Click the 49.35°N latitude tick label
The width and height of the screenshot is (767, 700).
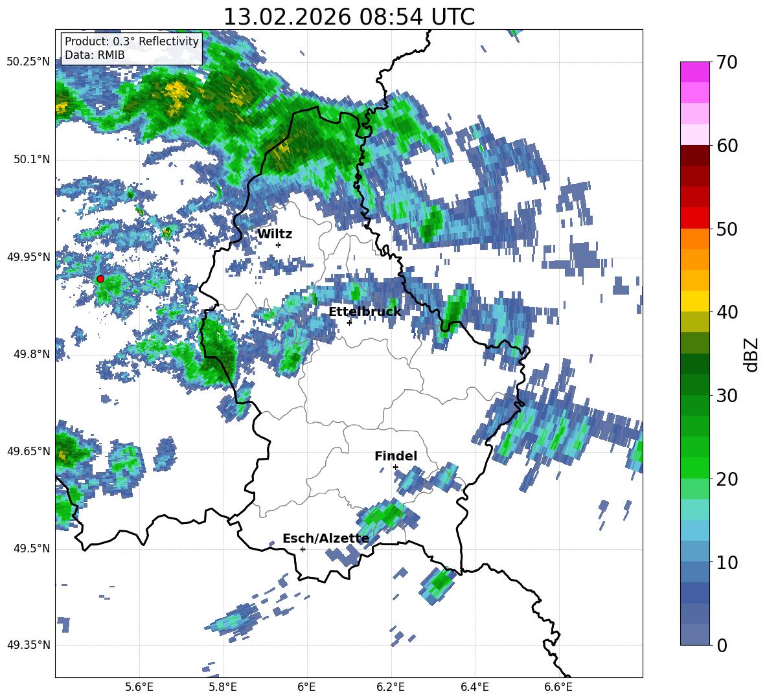(29, 645)
